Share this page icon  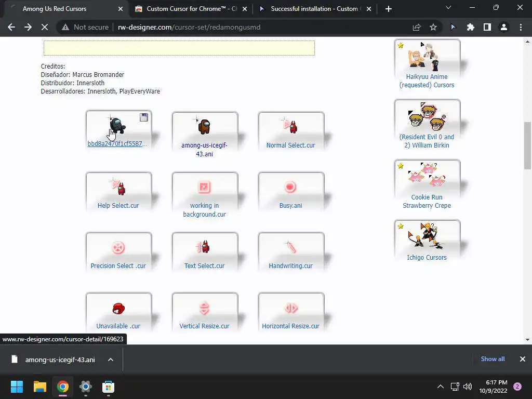(417, 27)
